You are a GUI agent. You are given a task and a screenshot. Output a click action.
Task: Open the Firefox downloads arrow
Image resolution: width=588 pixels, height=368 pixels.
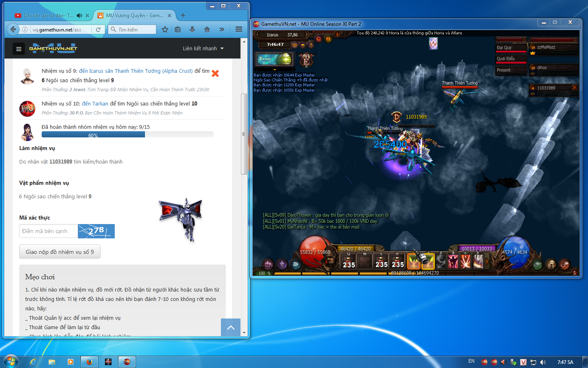coord(192,29)
